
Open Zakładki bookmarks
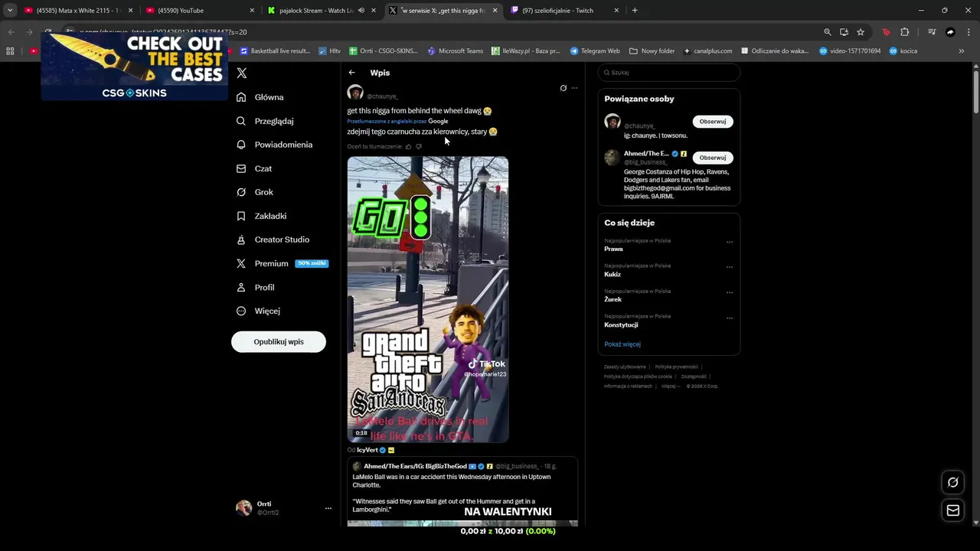[261, 216]
